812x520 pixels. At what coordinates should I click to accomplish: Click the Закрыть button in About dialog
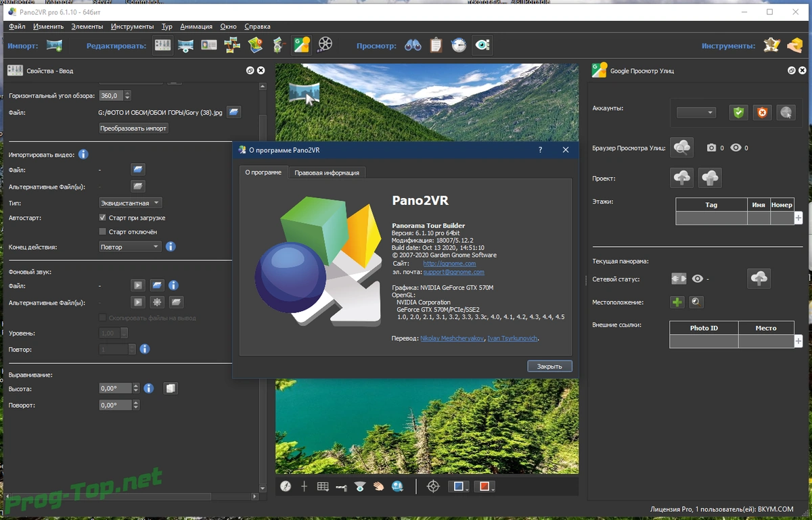(x=549, y=366)
